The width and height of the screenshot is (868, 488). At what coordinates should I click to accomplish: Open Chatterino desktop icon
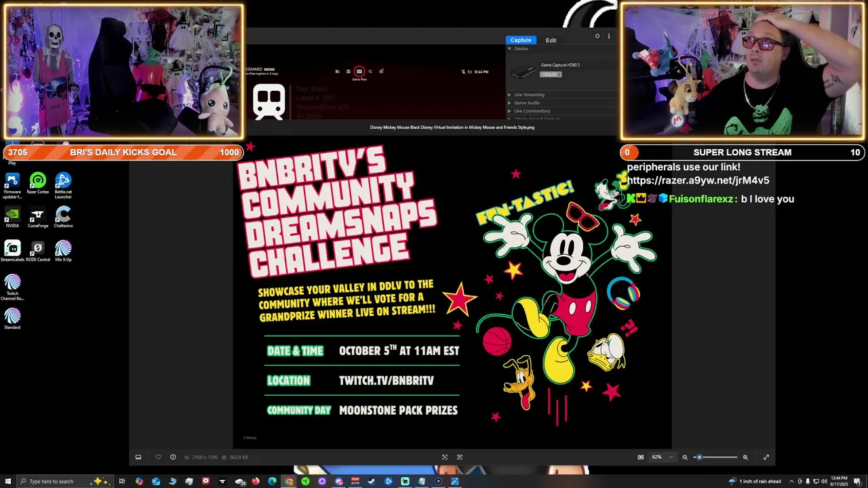[x=63, y=218]
